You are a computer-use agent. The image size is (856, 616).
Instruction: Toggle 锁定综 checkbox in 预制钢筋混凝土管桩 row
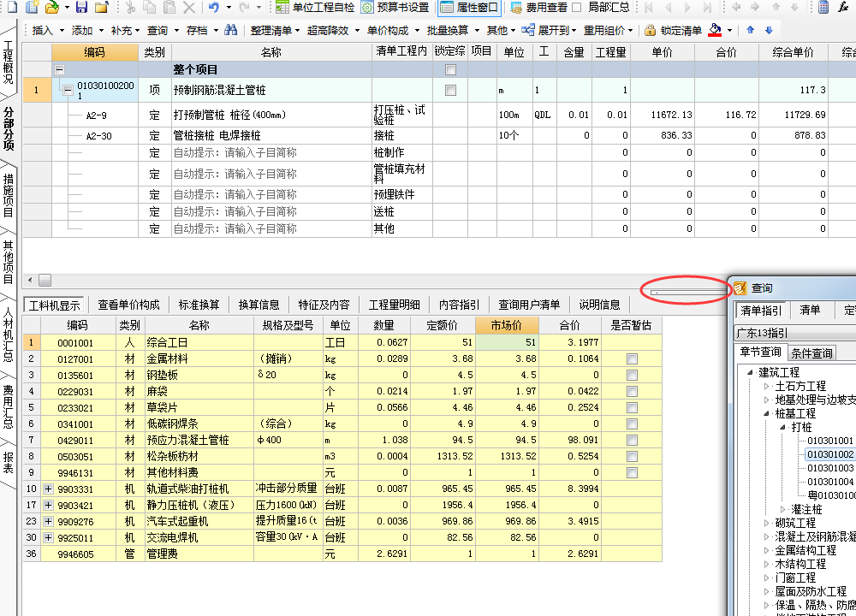point(450,90)
